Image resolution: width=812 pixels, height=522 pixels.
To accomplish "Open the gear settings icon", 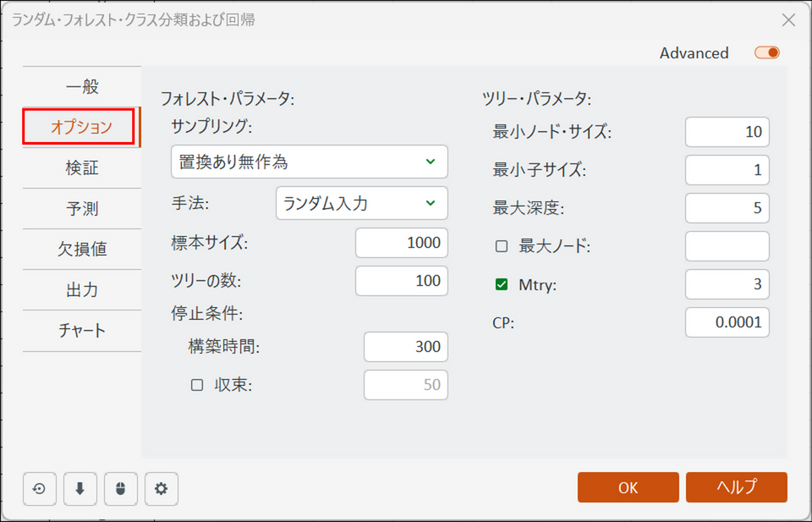I will [162, 488].
